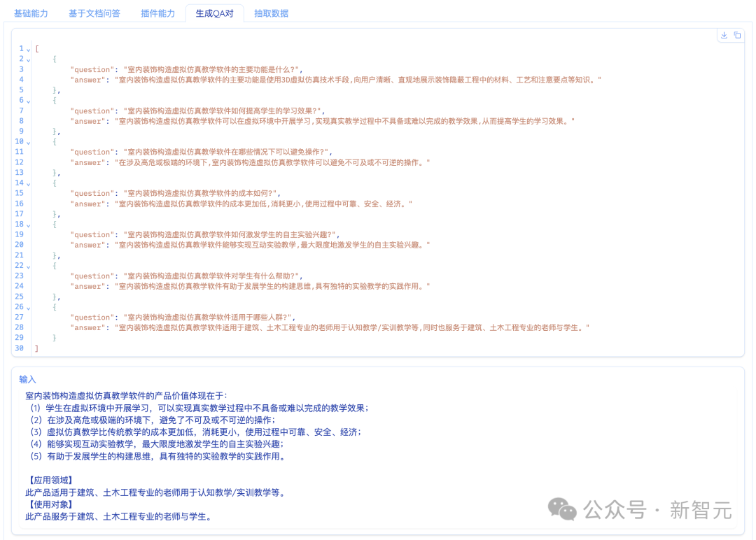Click the 生成QA对 tab
756x540 pixels.
coord(214,13)
